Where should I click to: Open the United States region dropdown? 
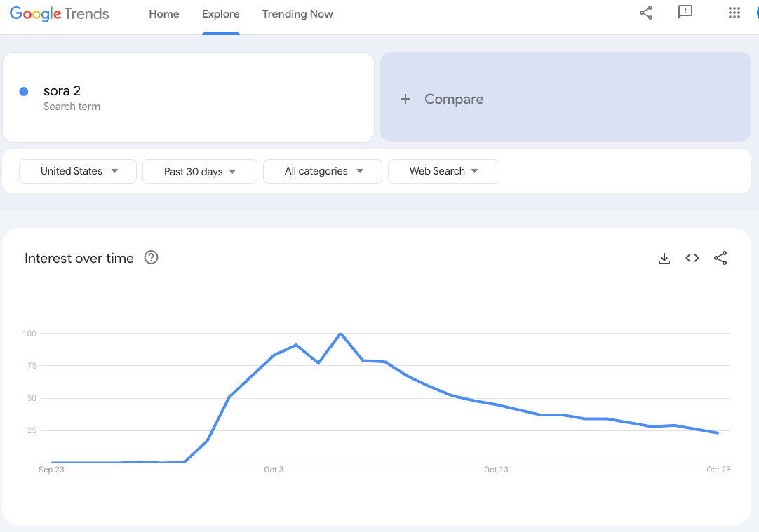click(78, 171)
